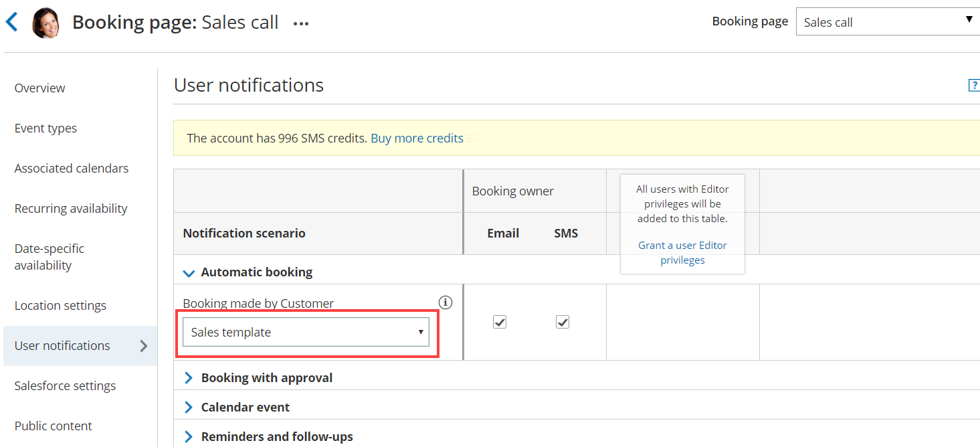Viewport: 980px width, 447px height.
Task: Uncheck the Email checkbox for Booking owner
Action: 500,323
